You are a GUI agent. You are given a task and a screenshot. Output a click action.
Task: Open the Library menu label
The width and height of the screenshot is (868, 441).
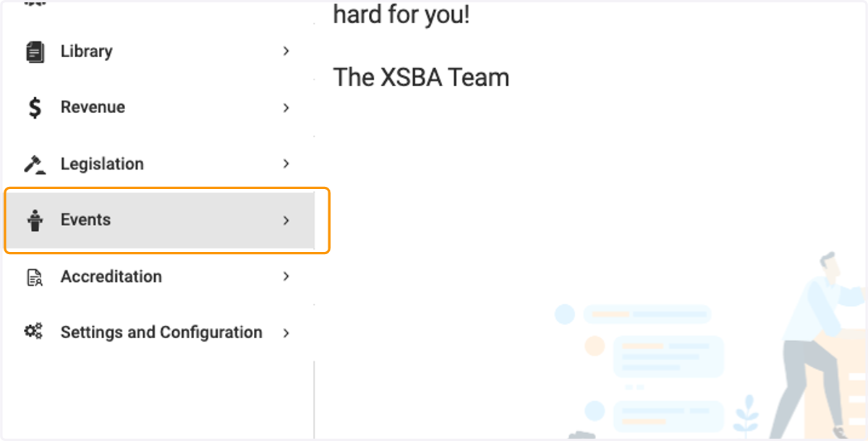(86, 51)
